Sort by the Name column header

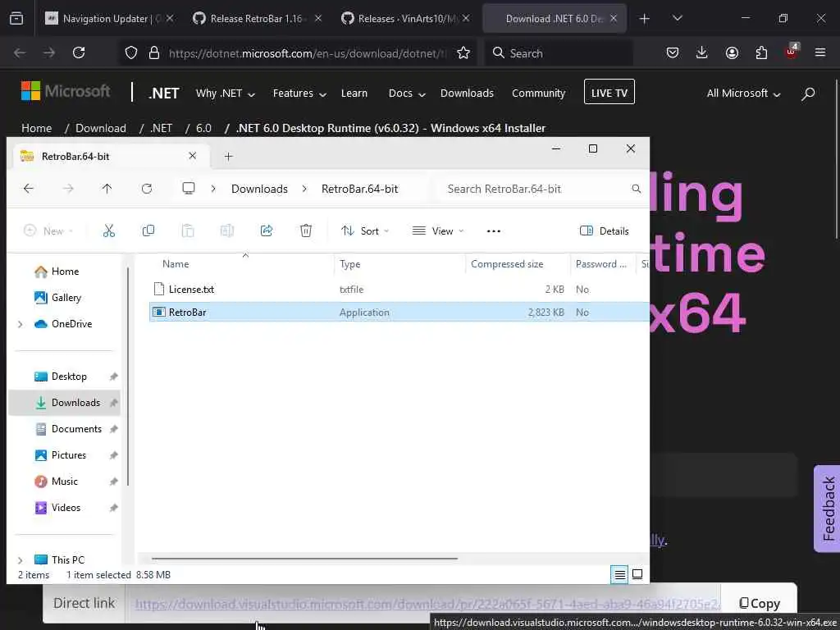pos(176,264)
